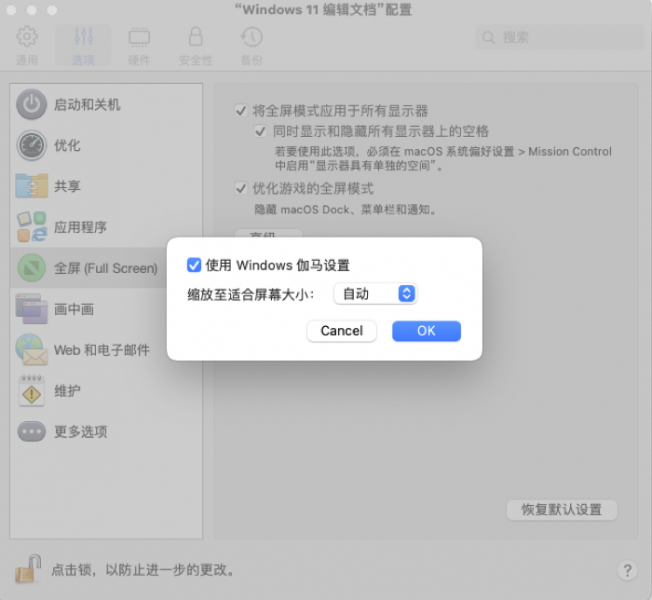The image size is (652, 600).
Task: Open the 通用 general settings tab
Action: pyautogui.click(x=27, y=45)
